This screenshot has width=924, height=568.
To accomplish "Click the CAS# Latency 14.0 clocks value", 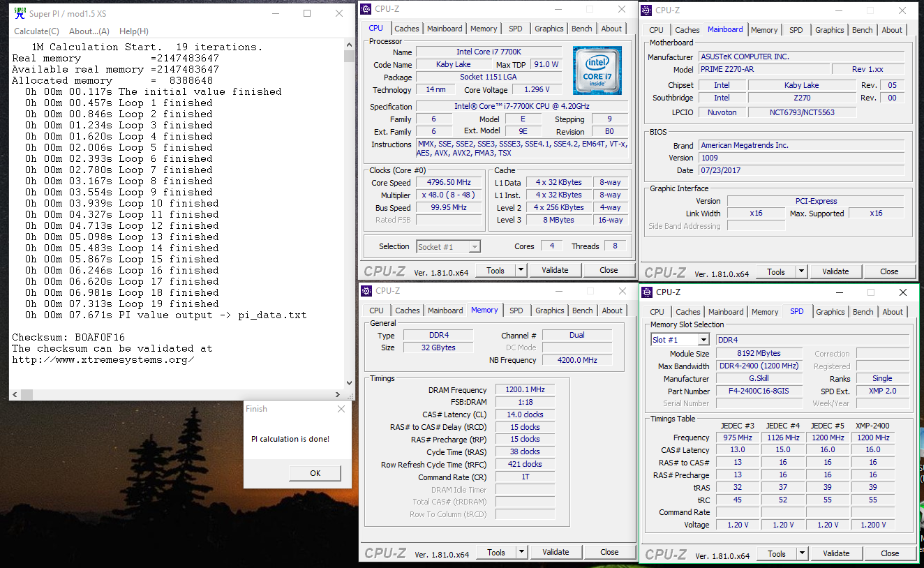I will [525, 414].
